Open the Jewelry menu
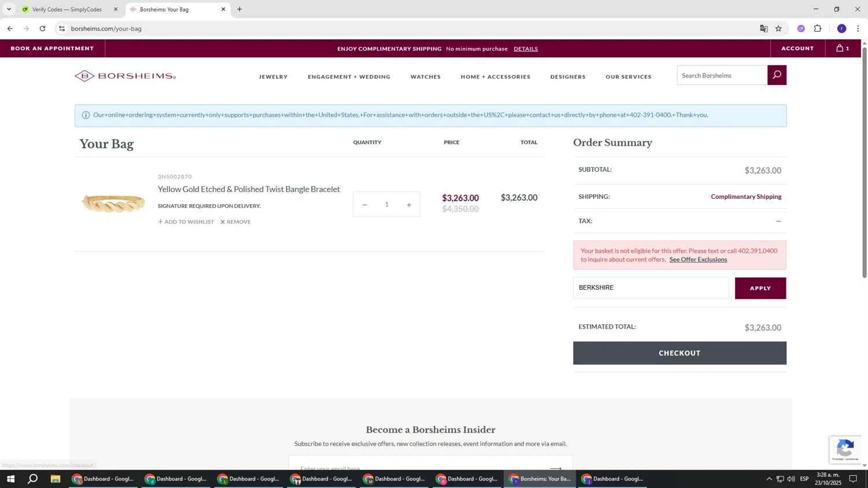The width and height of the screenshot is (868, 488). [273, 76]
